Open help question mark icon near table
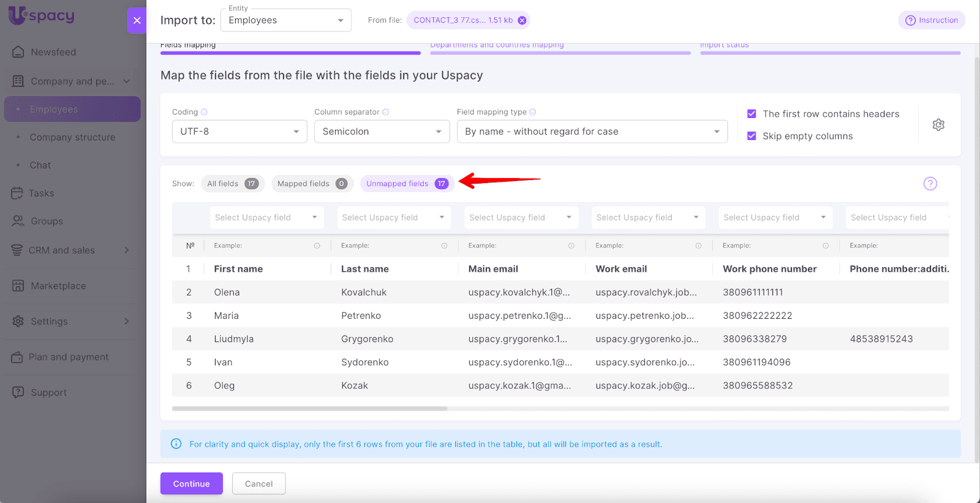The height and width of the screenshot is (503, 980). tap(930, 184)
